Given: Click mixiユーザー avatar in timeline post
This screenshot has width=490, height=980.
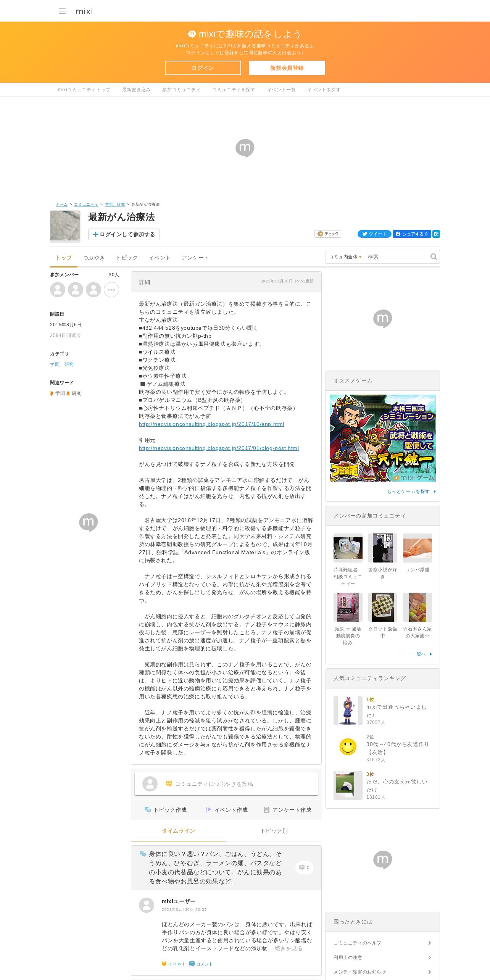Looking at the screenshot, I should pyautogui.click(x=147, y=905).
